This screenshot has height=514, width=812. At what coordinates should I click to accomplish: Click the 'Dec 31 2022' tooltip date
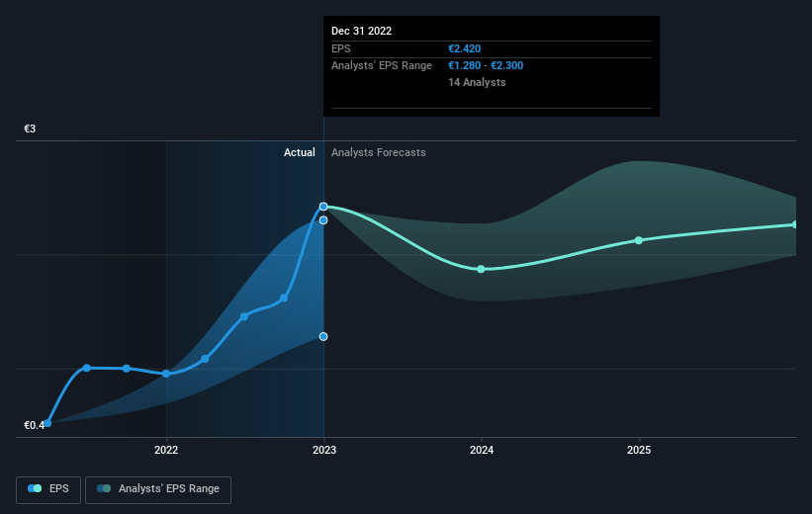361,31
